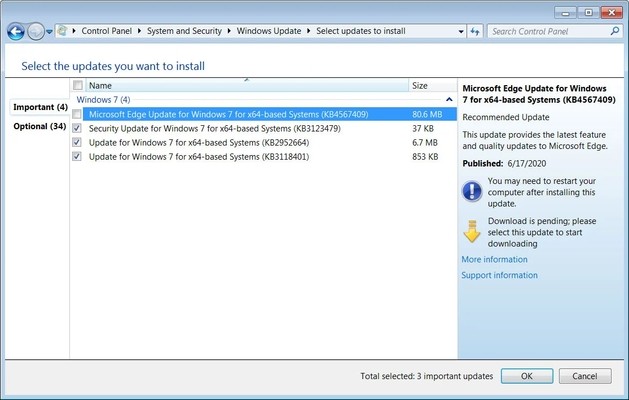629x400 pixels.
Task: Toggle the select-all checkbox in header
Action: (78, 85)
